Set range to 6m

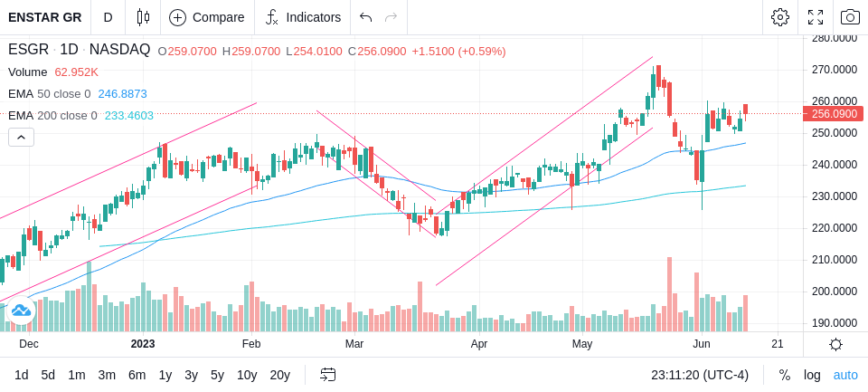click(137, 376)
